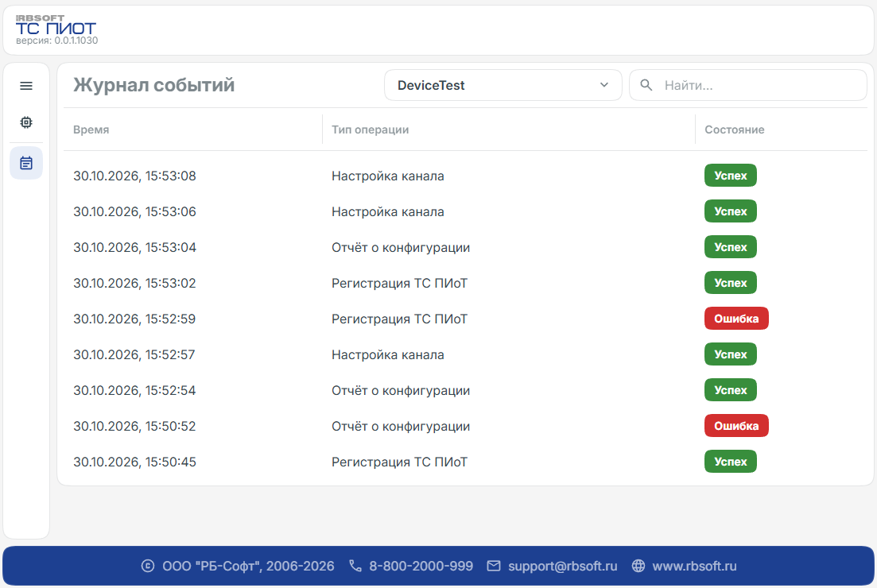Click the Успех badge for 15:53:06
The height and width of the screenshot is (588, 877).
[x=731, y=211]
